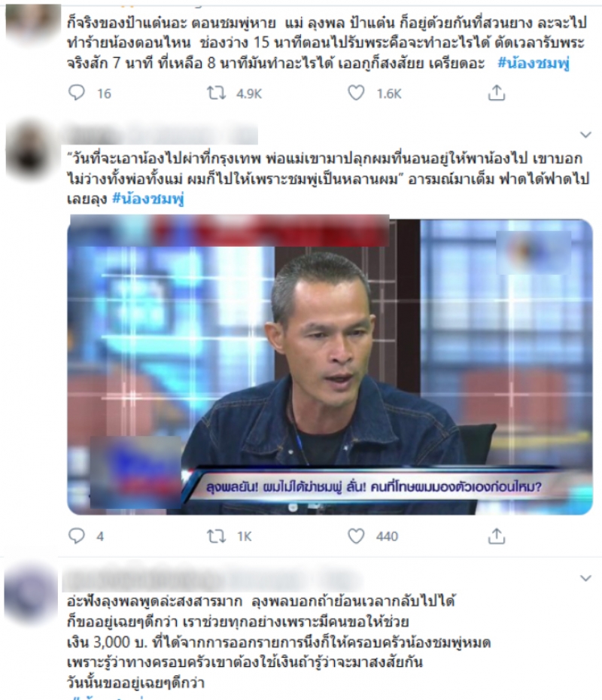Retweet the tweet with 1K retweets
Image resolution: width=602 pixels, height=700 pixels.
tap(216, 536)
